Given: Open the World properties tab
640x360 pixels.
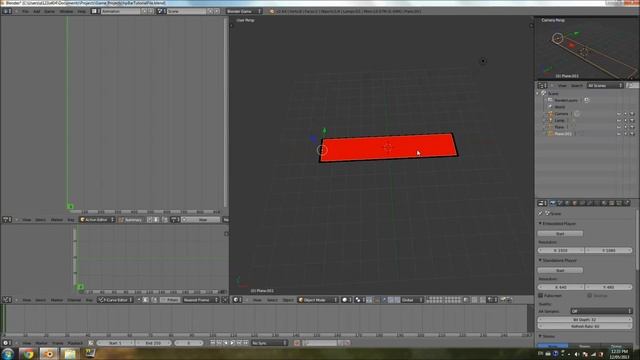Looking at the screenshot, I should pos(567,203).
